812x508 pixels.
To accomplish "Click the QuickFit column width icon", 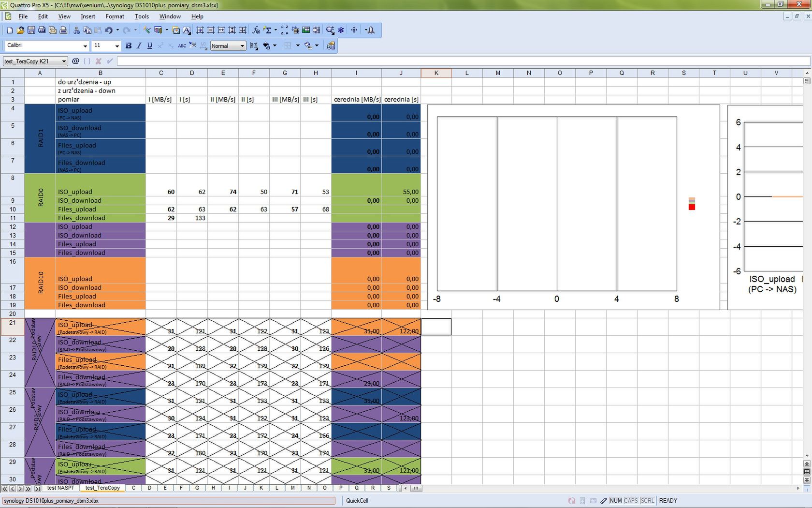I will pyautogui.click(x=221, y=30).
